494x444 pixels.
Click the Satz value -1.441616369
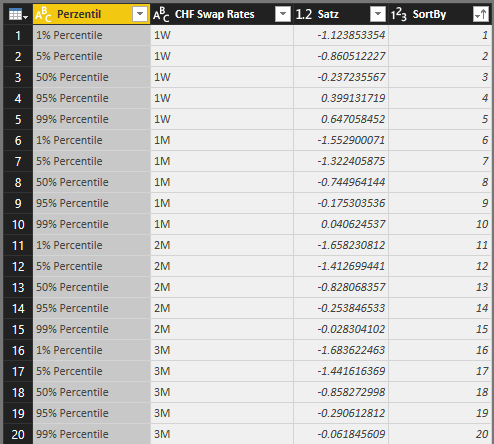coord(351,371)
